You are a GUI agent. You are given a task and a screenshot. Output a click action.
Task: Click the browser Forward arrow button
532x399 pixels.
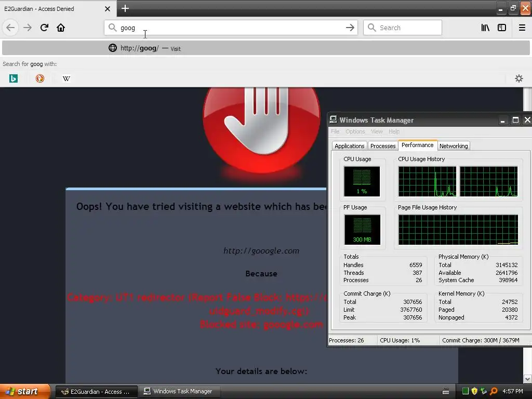tap(28, 28)
